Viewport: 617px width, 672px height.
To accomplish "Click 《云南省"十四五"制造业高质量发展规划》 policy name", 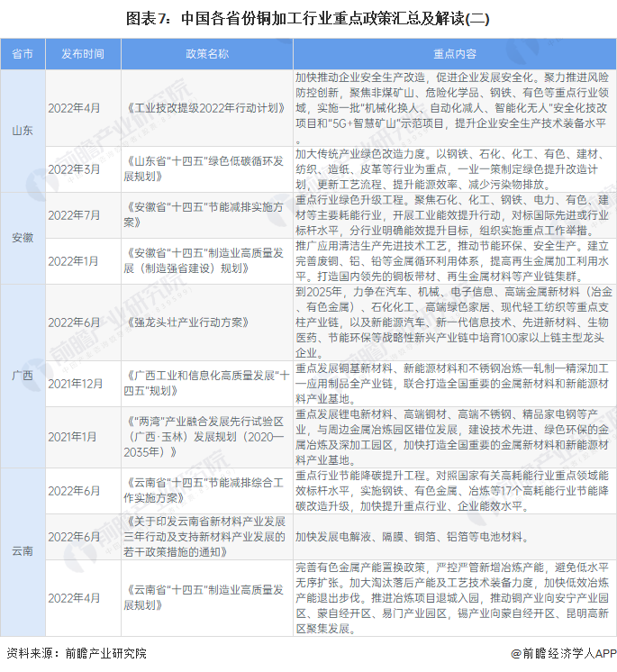I will [x=204, y=597].
